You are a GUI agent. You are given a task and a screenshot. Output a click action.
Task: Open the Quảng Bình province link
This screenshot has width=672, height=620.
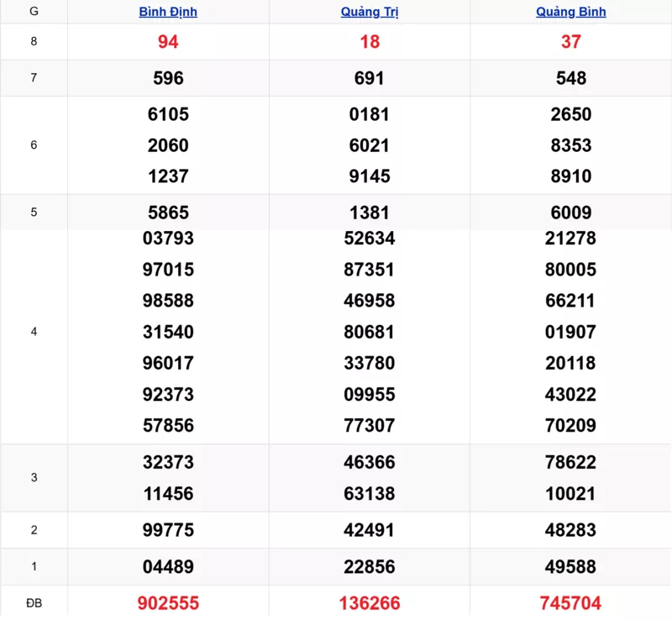click(571, 12)
